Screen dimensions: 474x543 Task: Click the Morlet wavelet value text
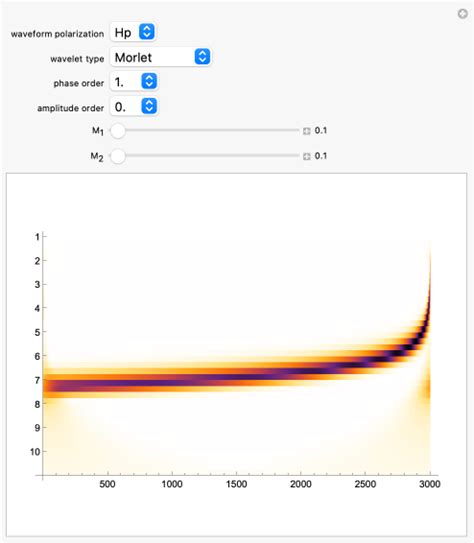click(x=133, y=57)
